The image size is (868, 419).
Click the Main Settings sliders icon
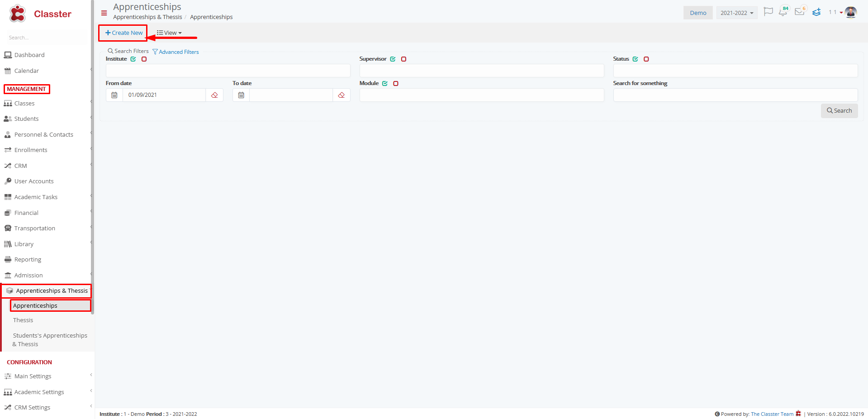pyautogui.click(x=8, y=376)
